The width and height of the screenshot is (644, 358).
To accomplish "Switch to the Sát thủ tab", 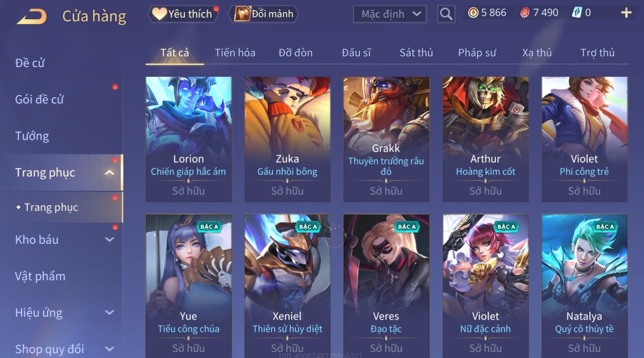I will pyautogui.click(x=416, y=53).
